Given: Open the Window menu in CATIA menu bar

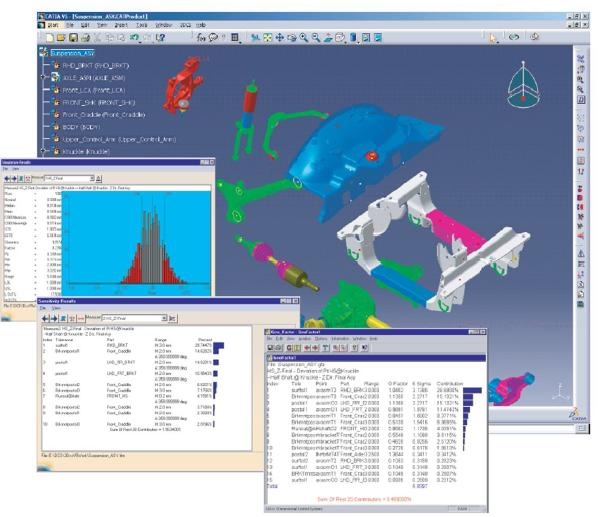Looking at the screenshot, I should coord(164,25).
